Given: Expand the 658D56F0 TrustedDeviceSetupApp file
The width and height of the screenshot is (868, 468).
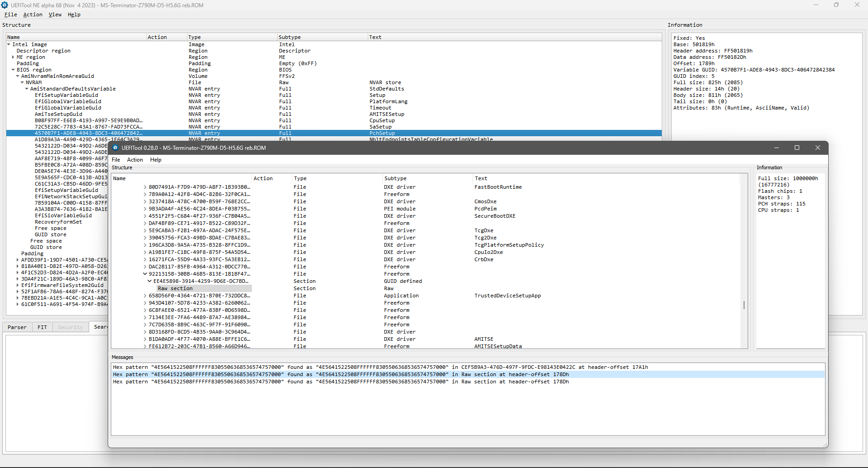Looking at the screenshot, I should (145, 296).
